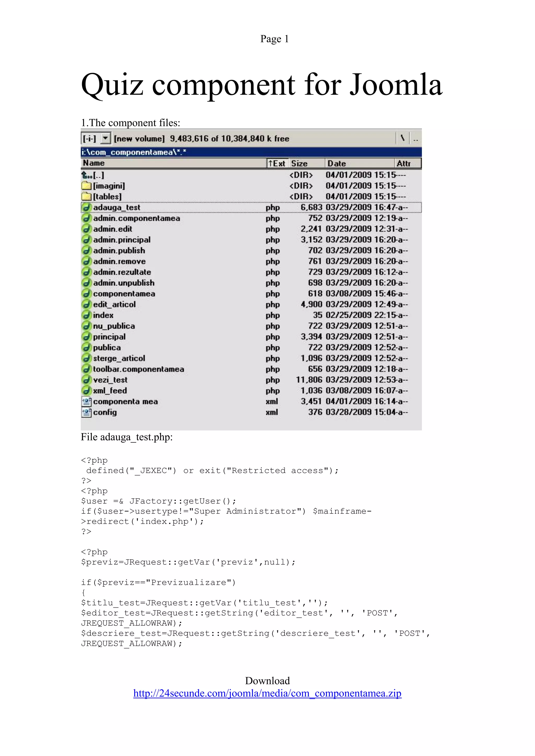Select the config xml file icon
Screen dimensions: 535x756
pyautogui.click(x=86, y=412)
